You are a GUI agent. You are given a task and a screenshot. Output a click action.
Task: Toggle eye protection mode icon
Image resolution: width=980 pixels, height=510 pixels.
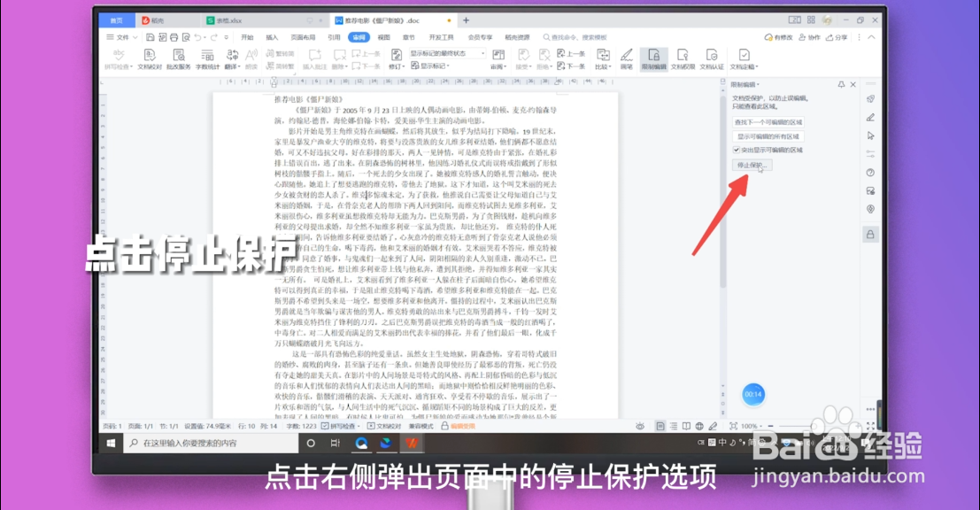coord(640,426)
